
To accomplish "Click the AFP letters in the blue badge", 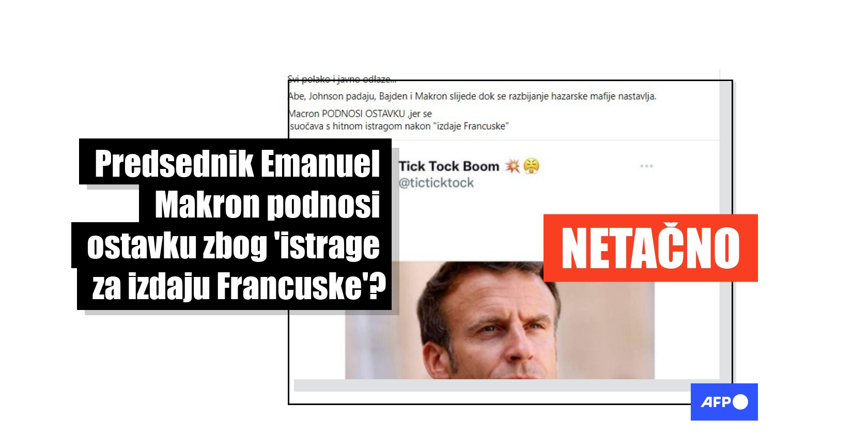I will pos(716,402).
